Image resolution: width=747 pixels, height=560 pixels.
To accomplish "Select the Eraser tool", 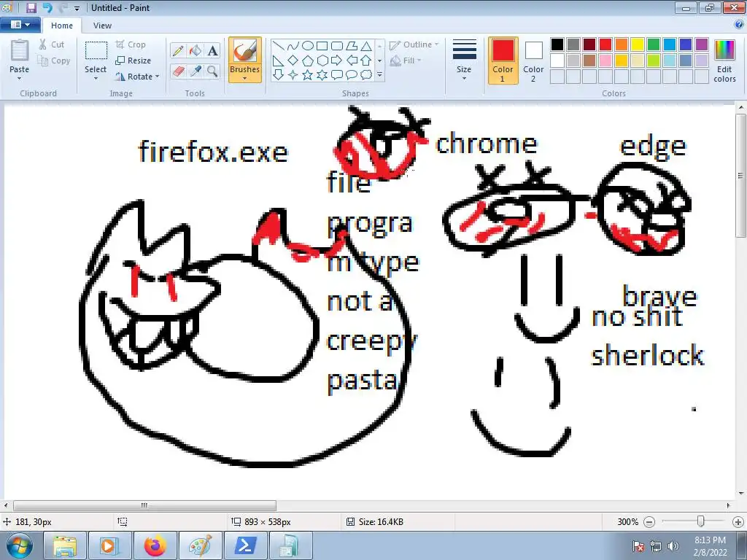I will [178, 71].
